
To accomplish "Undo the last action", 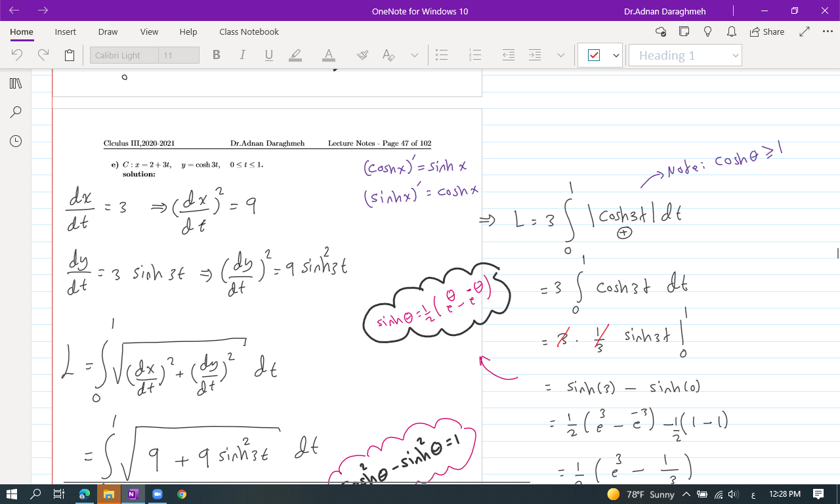I will 18,55.
